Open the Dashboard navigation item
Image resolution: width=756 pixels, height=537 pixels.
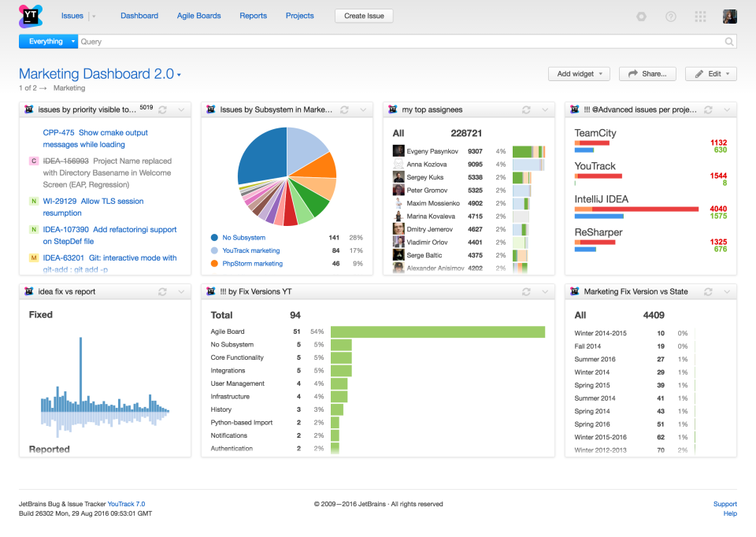(139, 16)
